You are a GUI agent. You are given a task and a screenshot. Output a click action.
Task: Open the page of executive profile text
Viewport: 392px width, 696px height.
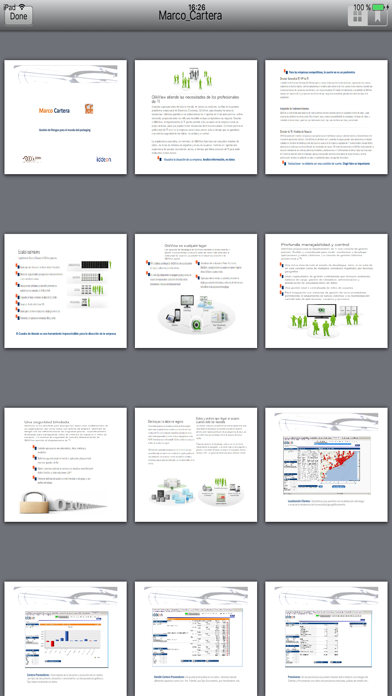326,117
